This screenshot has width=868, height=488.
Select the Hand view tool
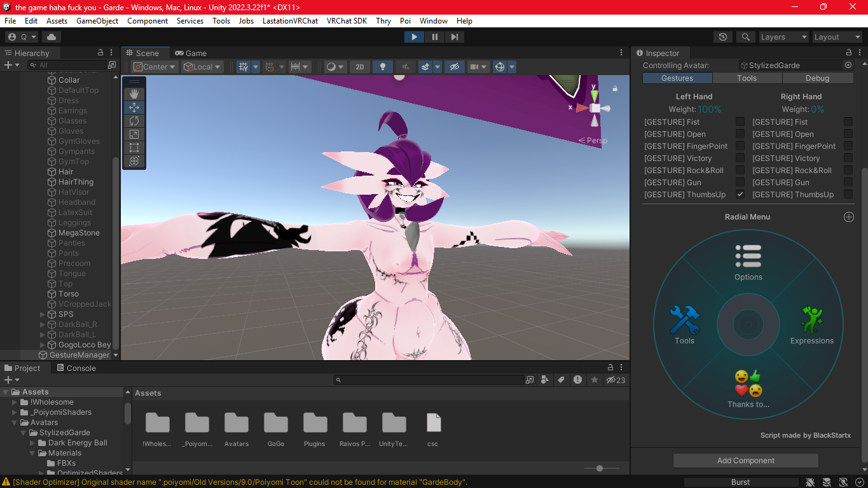click(134, 94)
